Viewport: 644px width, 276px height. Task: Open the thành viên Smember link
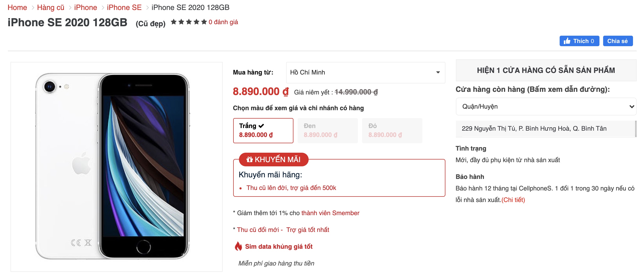[x=330, y=213]
